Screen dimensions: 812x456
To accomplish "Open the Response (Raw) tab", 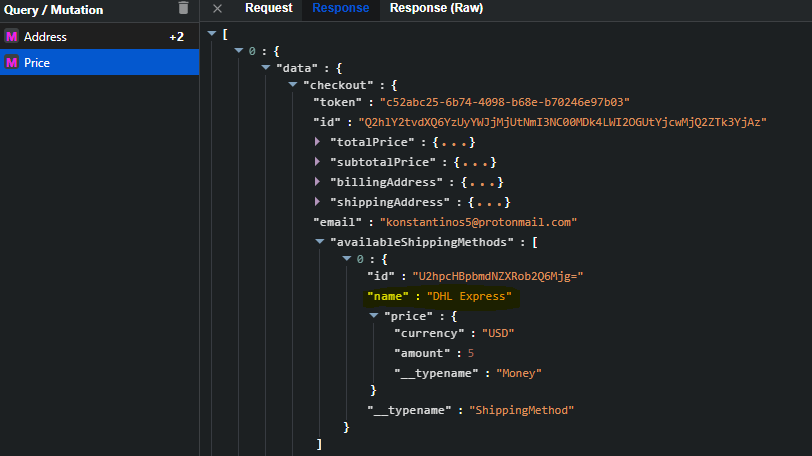I will 436,8.
